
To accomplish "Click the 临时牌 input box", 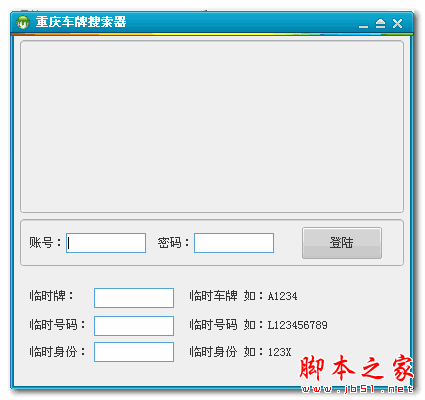I will [134, 298].
